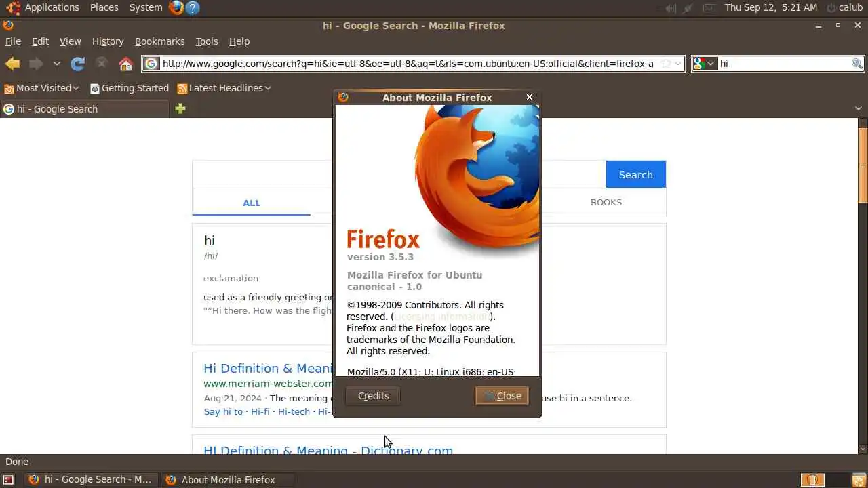This screenshot has height=488, width=868.
Task: Click the power icon next to calub
Action: tap(831, 8)
